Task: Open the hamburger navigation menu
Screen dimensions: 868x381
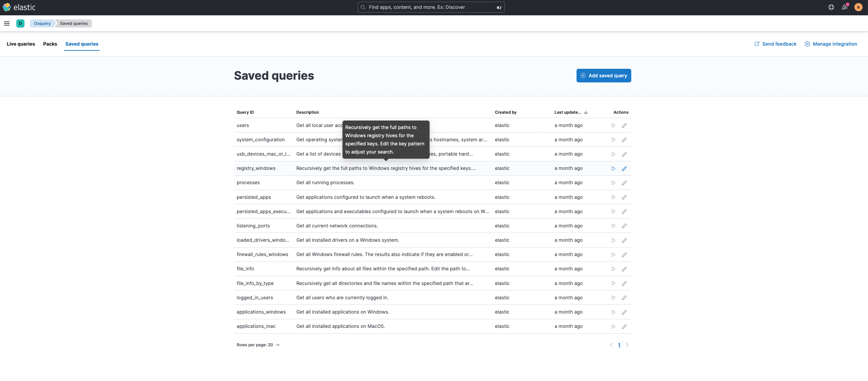Action: [x=7, y=23]
